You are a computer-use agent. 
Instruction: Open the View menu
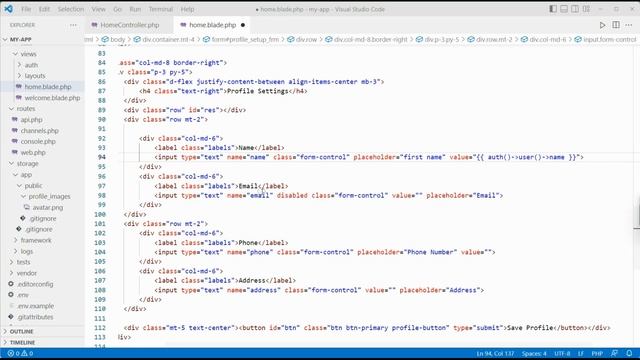pos(98,9)
